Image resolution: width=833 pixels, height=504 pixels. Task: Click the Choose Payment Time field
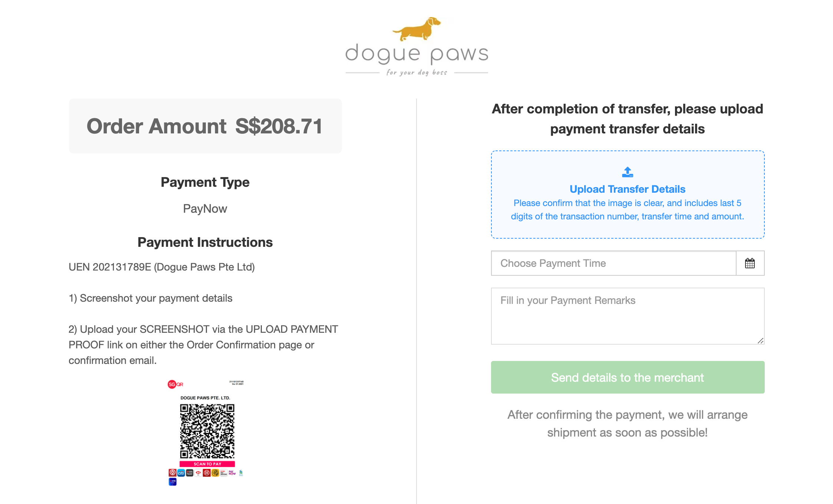pyautogui.click(x=614, y=263)
